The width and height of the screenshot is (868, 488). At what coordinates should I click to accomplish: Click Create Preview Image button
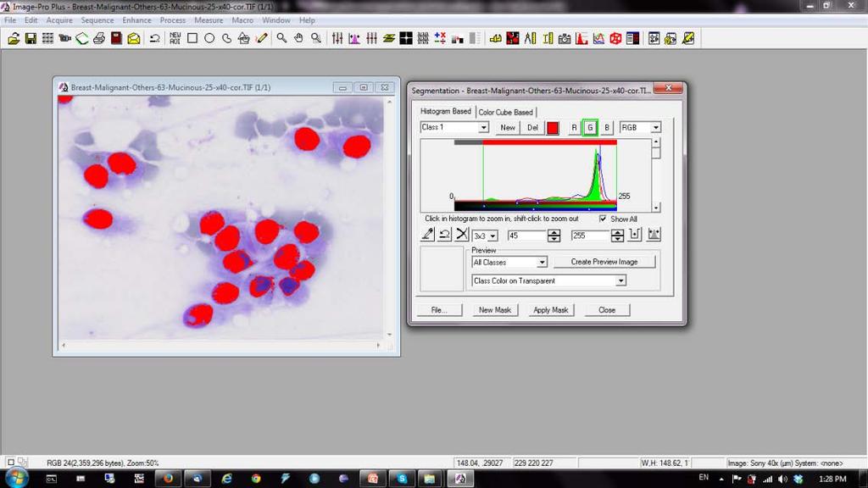[604, 262]
